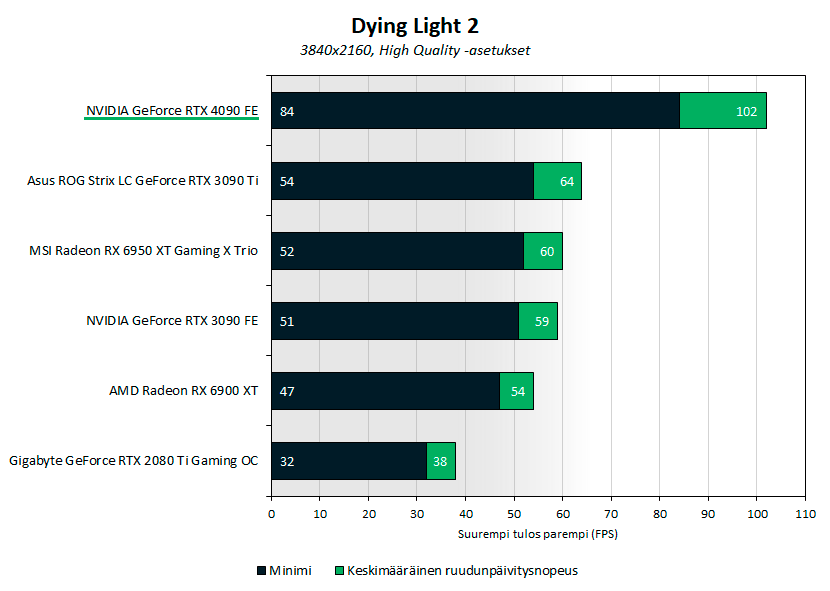Click the minimum value 84 in the RTX 4090 bar
The image size is (830, 591).
pyautogui.click(x=287, y=111)
